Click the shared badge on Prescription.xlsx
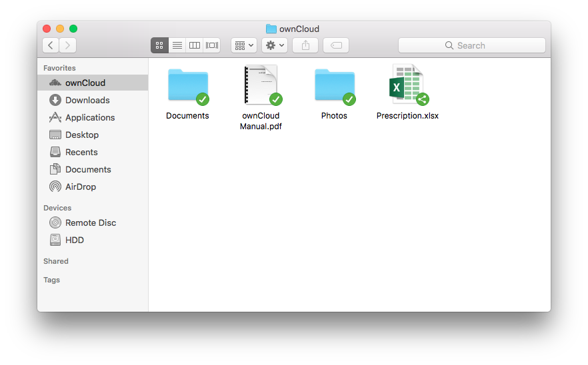588x365 pixels. pos(423,99)
